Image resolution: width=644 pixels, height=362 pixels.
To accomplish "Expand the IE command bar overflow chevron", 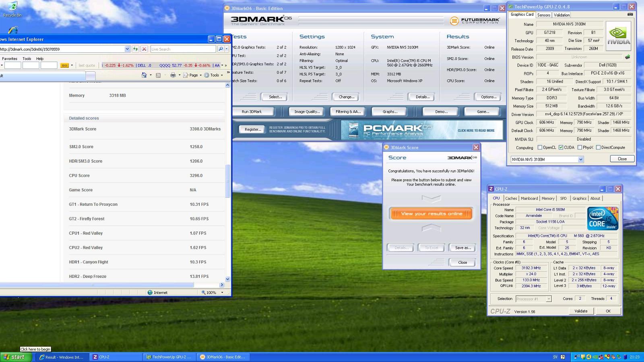I will click(228, 73).
